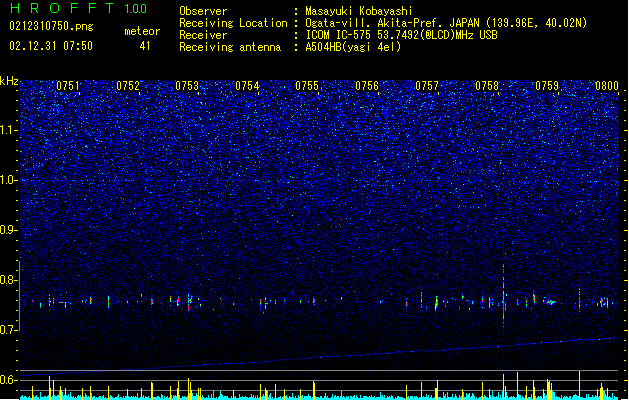Click the 0758 time marker
Viewport: 629px width, 400px height.
[487, 86]
